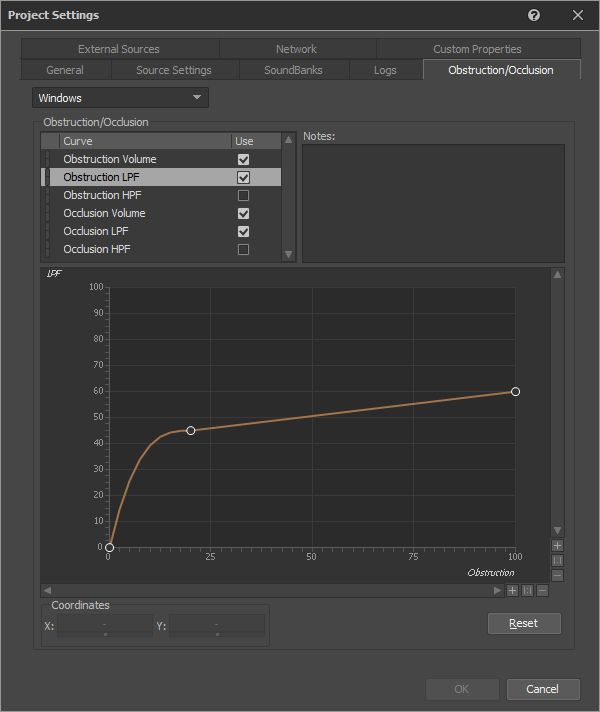Click vertical zoom out minus icon
The height and width of the screenshot is (712, 600).
[x=557, y=575]
